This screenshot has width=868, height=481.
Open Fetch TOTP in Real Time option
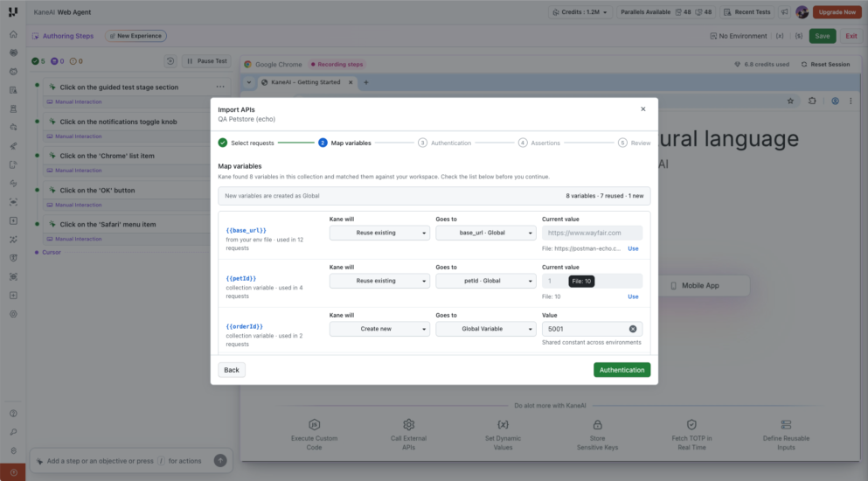click(x=691, y=435)
